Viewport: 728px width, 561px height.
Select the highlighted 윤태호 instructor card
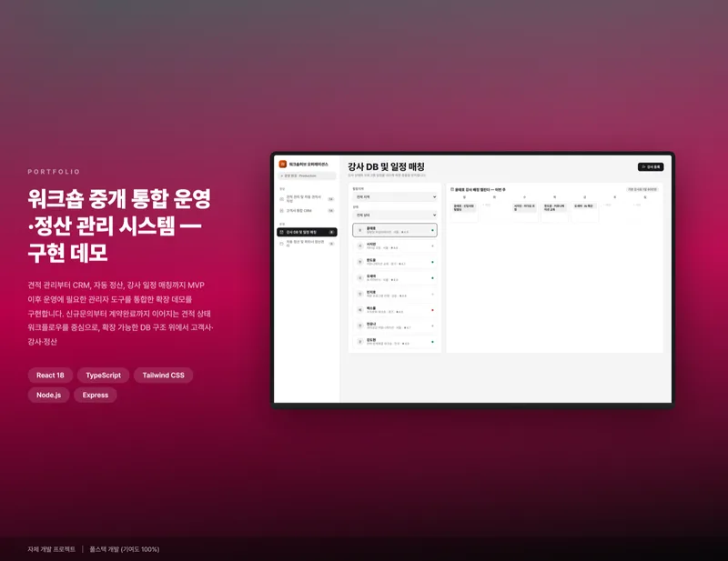[x=395, y=230]
